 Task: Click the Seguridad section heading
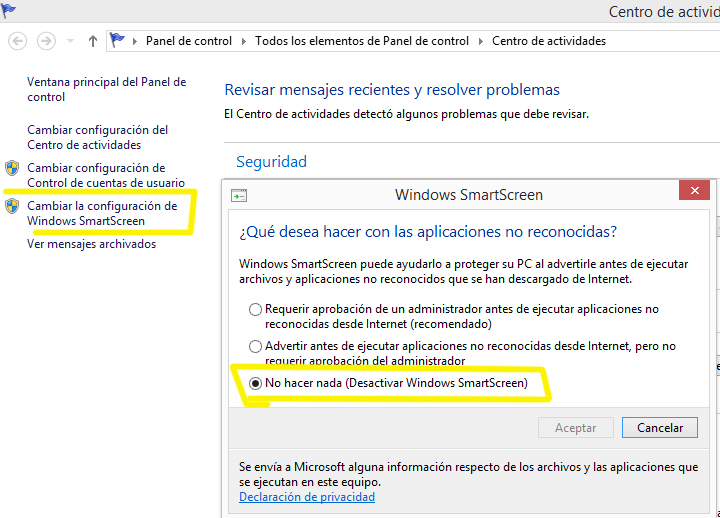click(x=271, y=162)
